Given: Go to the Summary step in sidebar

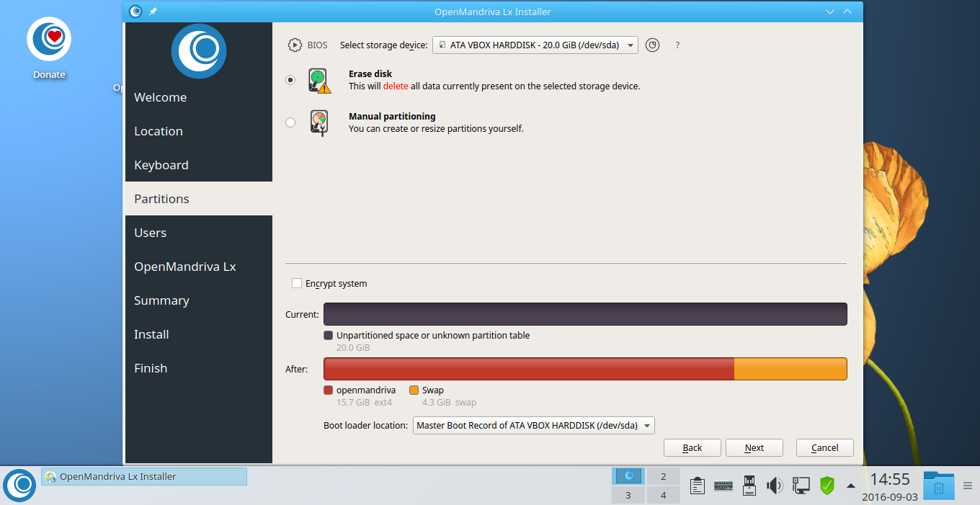Looking at the screenshot, I should point(199,300).
